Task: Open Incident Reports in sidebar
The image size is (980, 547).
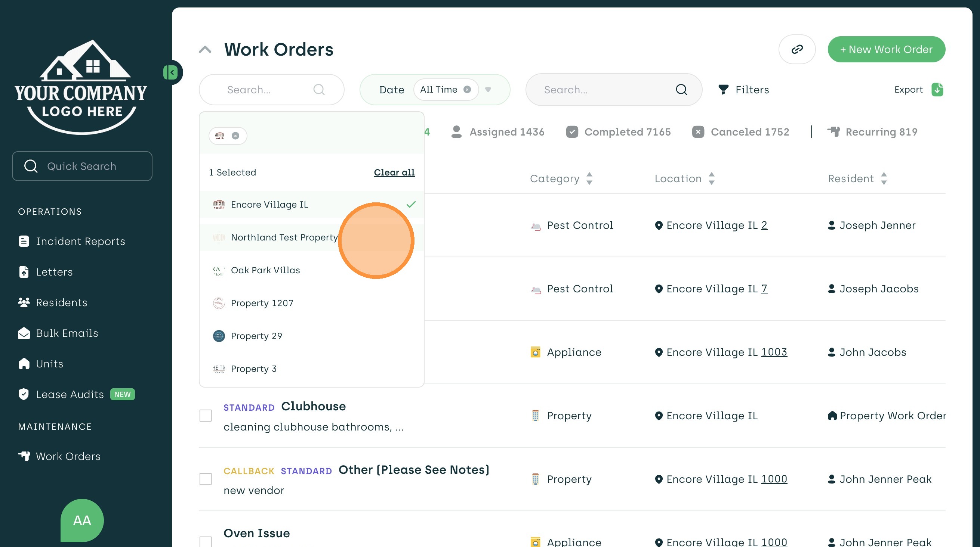Action: [x=80, y=241]
